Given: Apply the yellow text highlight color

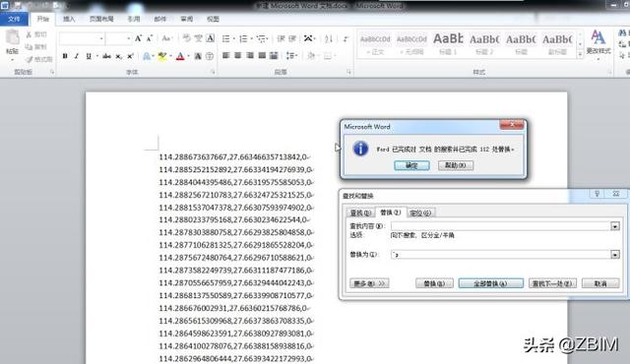Looking at the screenshot, I should coord(161,56).
